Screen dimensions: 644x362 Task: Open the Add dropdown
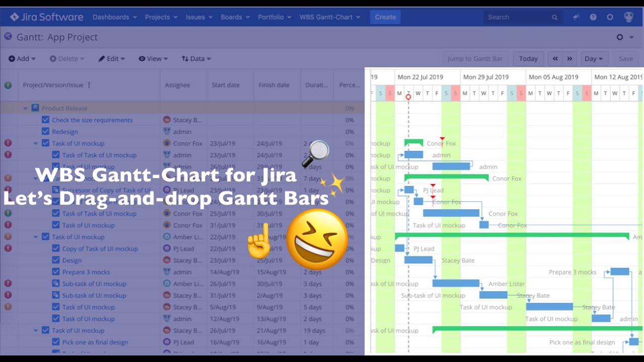click(x=22, y=58)
